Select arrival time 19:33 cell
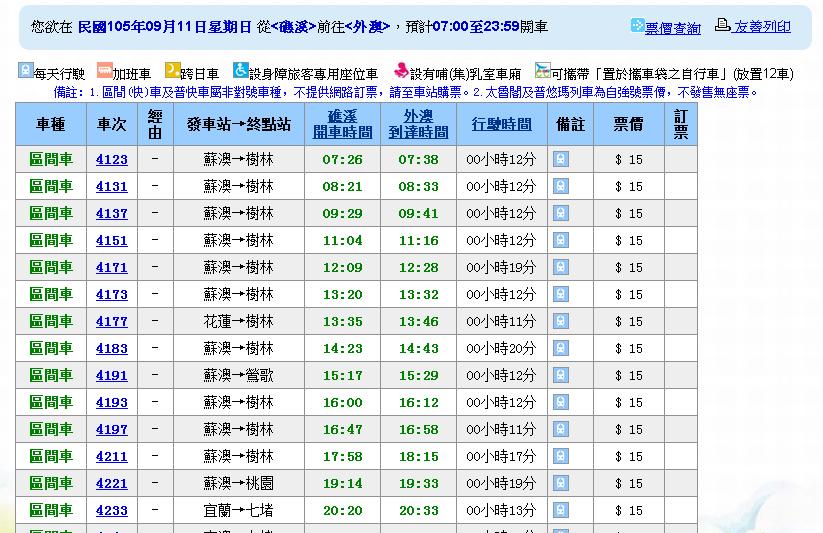Image resolution: width=823 pixels, height=533 pixels. [x=418, y=484]
